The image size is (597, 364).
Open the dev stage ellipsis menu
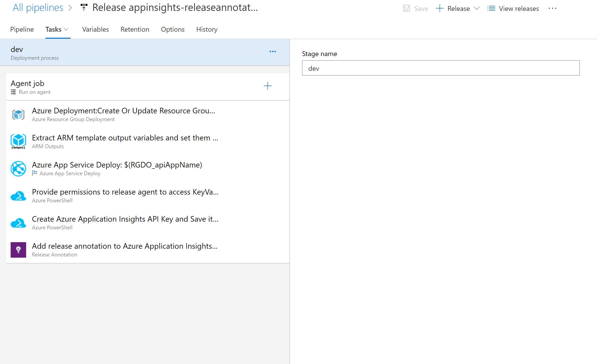[272, 51]
